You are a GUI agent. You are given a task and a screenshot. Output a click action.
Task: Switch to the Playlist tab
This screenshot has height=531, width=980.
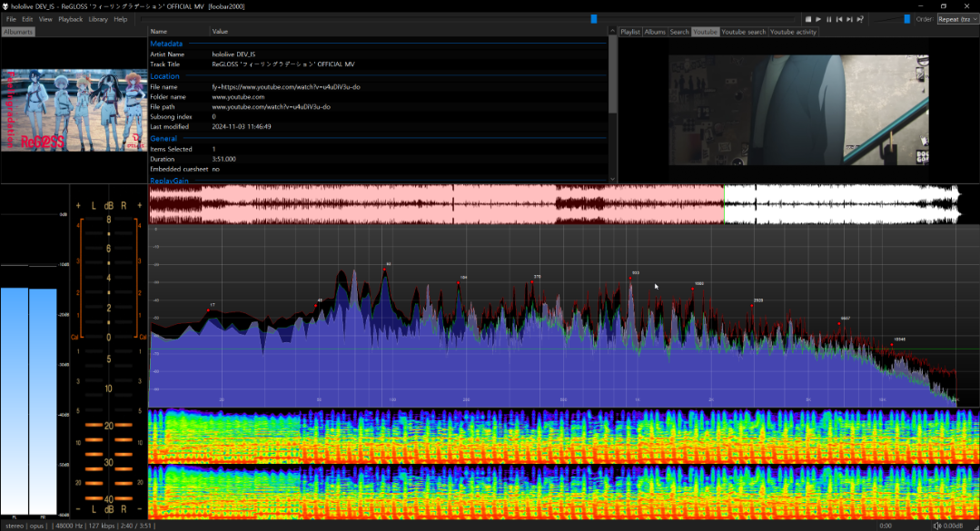coord(630,32)
